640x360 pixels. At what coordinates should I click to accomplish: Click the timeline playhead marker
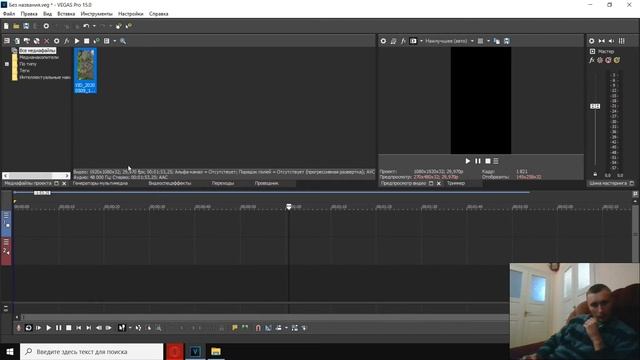pyautogui.click(x=289, y=207)
